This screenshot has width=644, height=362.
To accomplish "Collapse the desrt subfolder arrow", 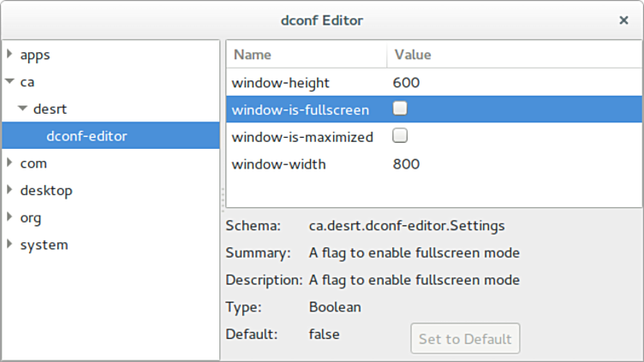I will [x=22, y=109].
